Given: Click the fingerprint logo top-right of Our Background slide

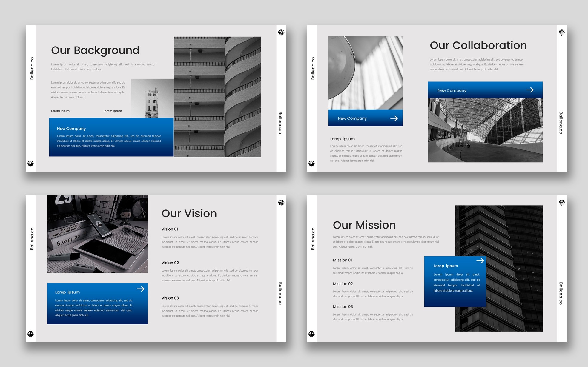Looking at the screenshot, I should tap(281, 33).
